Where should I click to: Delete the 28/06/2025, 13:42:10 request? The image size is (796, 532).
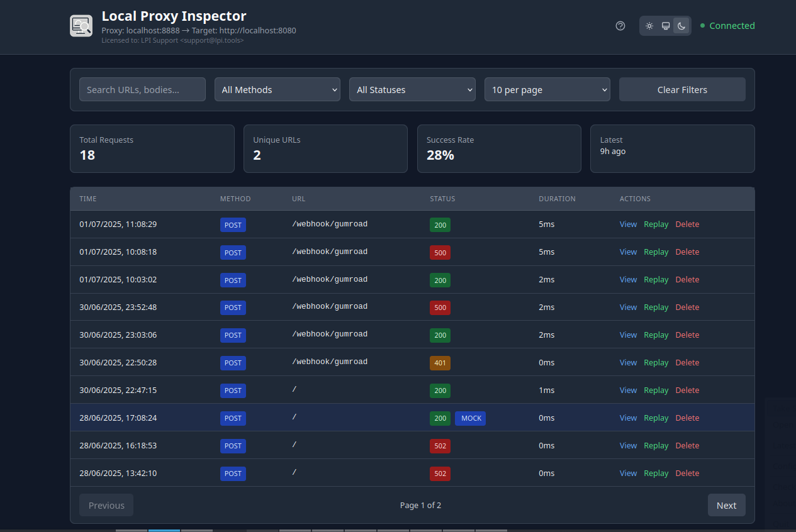(x=687, y=473)
